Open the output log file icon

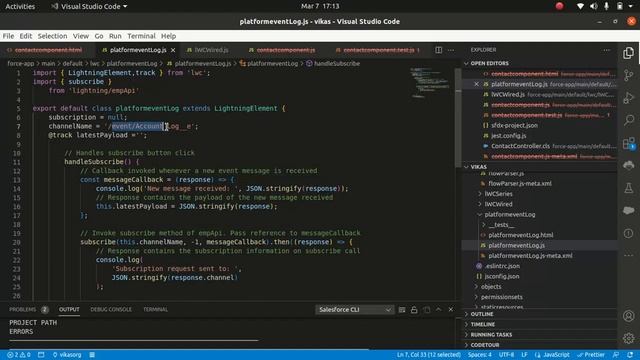point(427,310)
